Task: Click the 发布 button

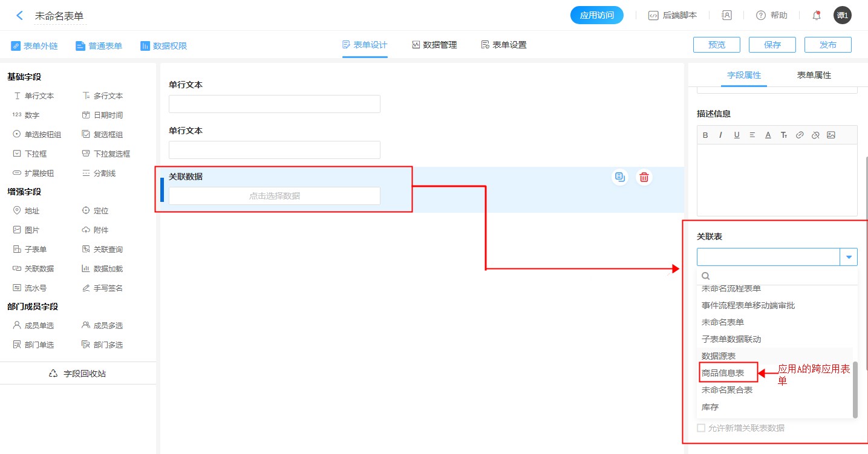Action: click(827, 45)
